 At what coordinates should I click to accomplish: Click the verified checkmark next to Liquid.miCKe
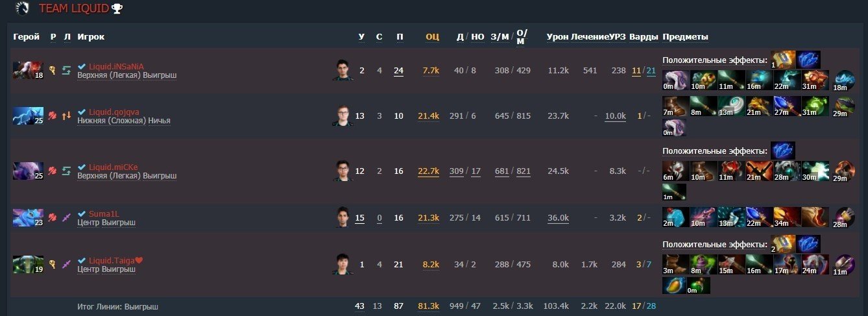coord(82,167)
